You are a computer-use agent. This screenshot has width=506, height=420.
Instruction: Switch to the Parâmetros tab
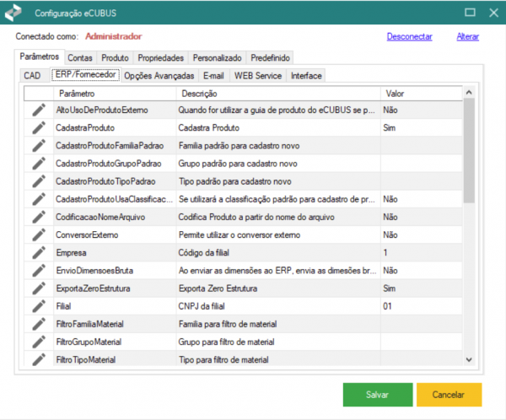point(40,57)
